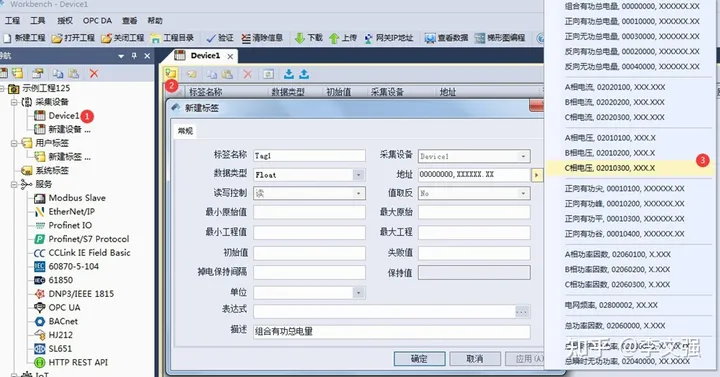This screenshot has height=377, width=720.
Task: Click the green 上传 upload arrow
Action: pyautogui.click(x=343, y=38)
